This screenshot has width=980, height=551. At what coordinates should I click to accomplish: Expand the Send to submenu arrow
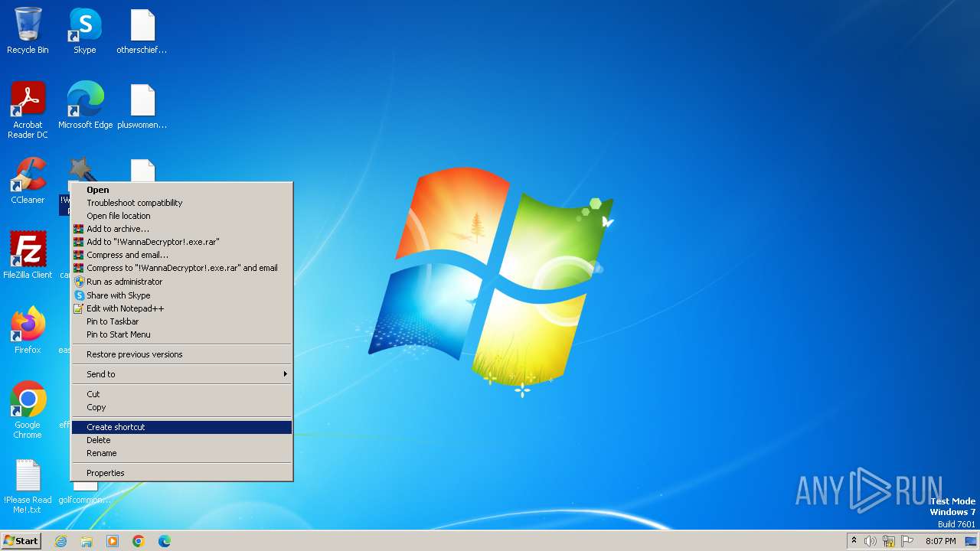pos(285,374)
